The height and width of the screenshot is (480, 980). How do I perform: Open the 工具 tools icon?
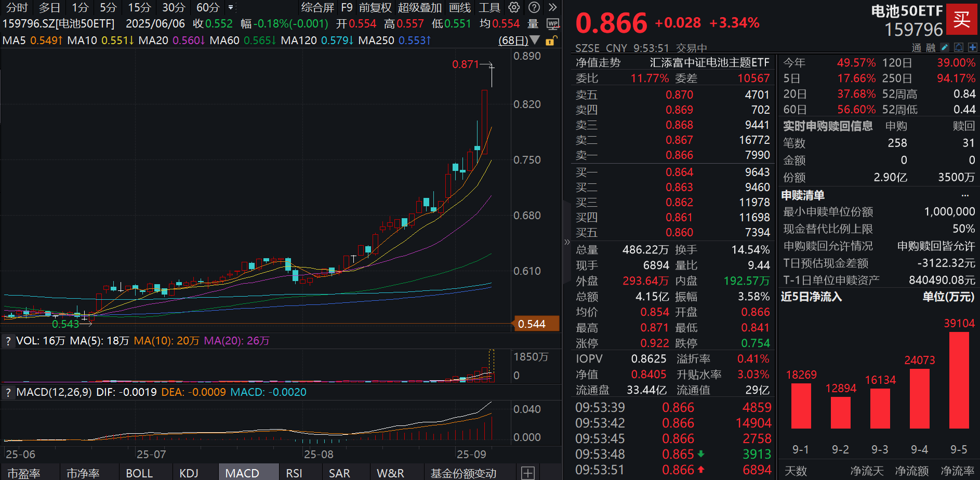coord(489,8)
